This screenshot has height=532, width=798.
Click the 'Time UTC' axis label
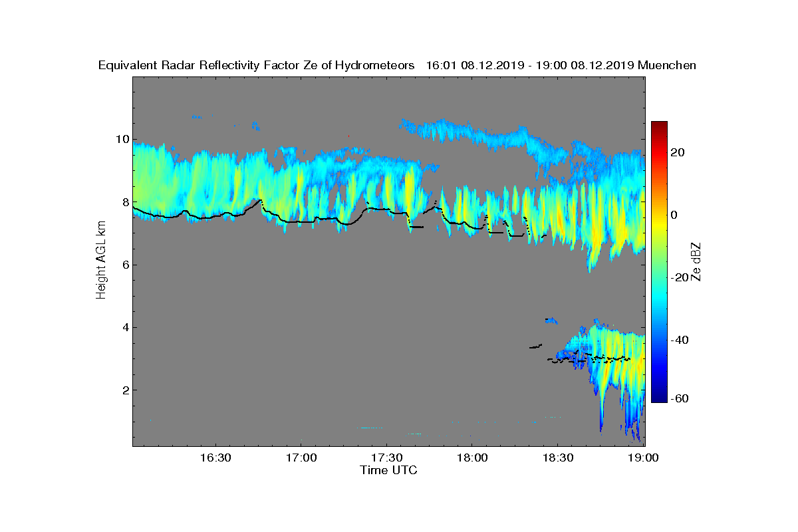point(389,470)
